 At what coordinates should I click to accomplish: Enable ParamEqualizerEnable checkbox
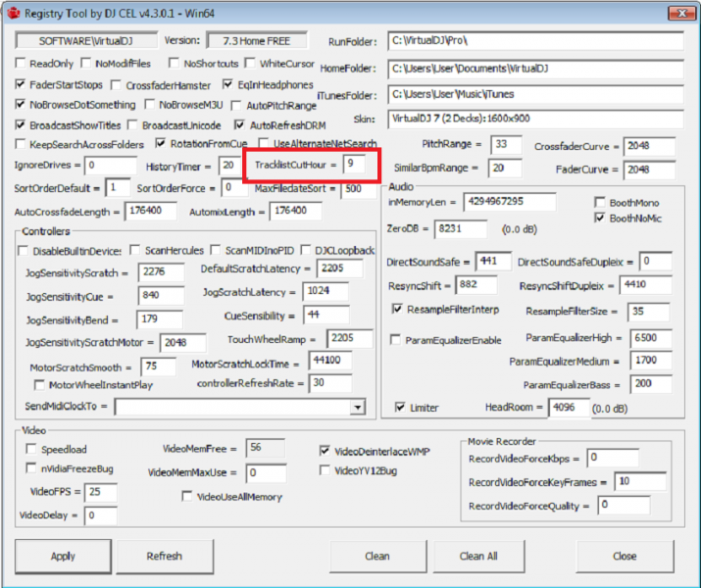(395, 340)
